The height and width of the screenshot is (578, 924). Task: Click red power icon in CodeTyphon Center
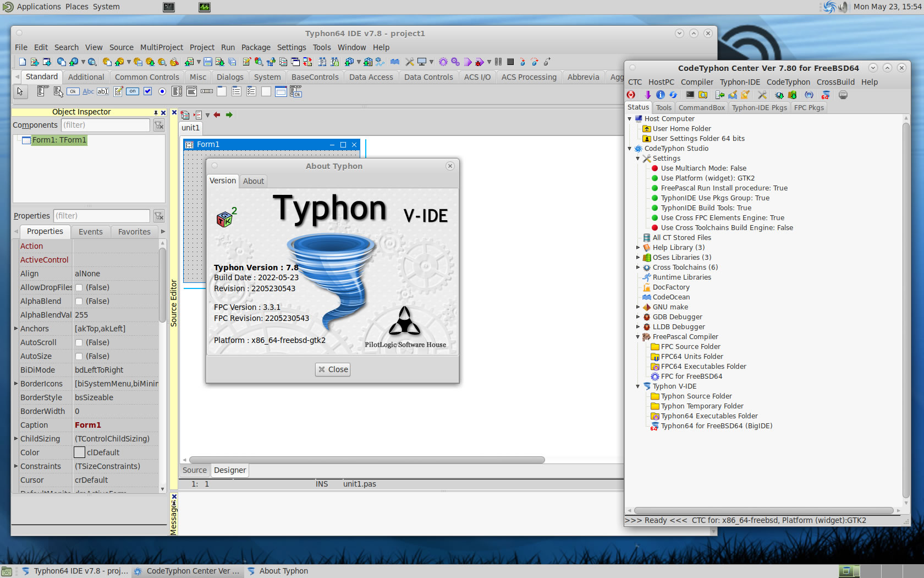631,95
